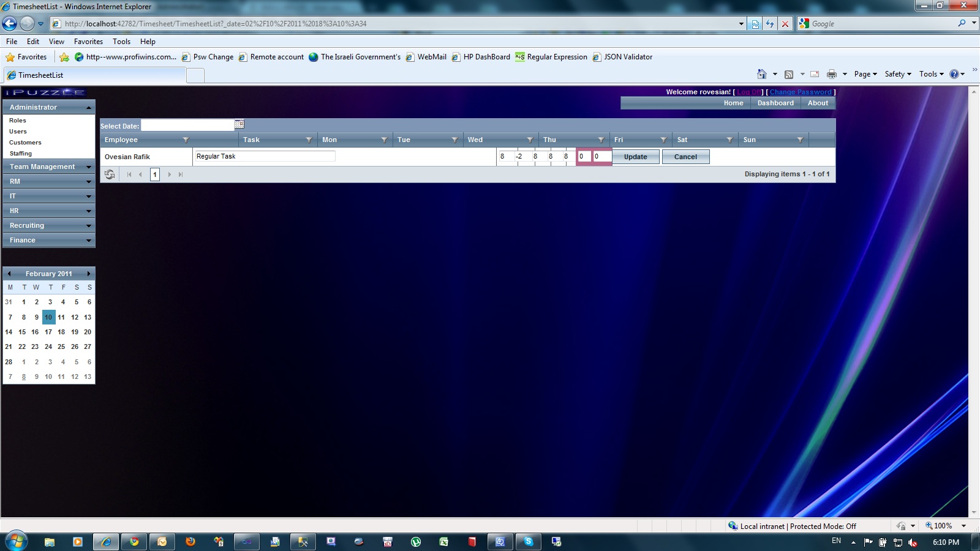Click the browser Stop icon
Image resolution: width=980 pixels, height=551 pixels.
point(785,24)
